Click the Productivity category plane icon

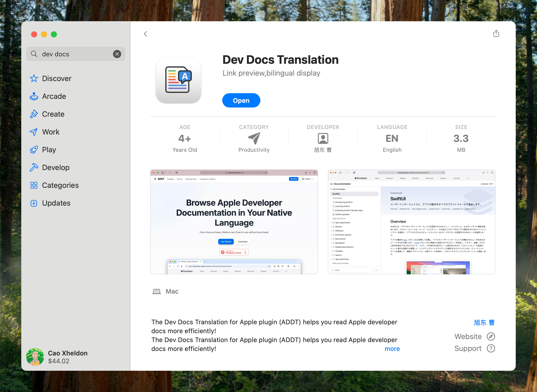click(x=254, y=138)
